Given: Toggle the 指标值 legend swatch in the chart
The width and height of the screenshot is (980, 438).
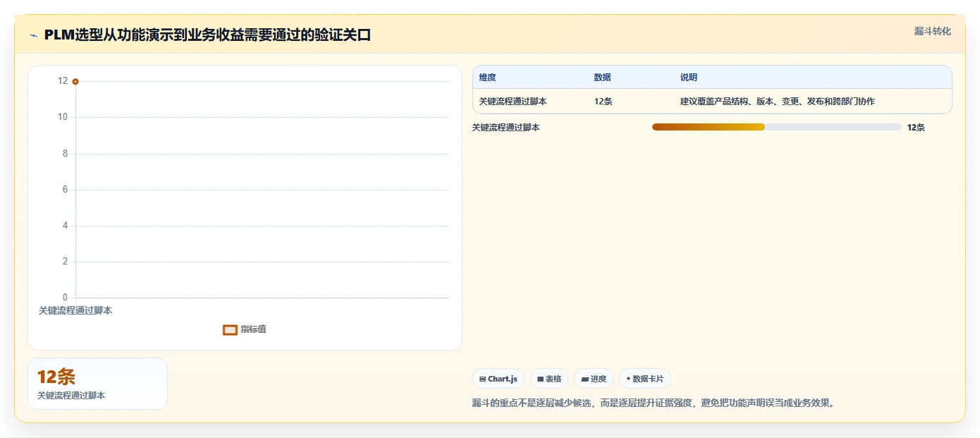Looking at the screenshot, I should 230,329.
